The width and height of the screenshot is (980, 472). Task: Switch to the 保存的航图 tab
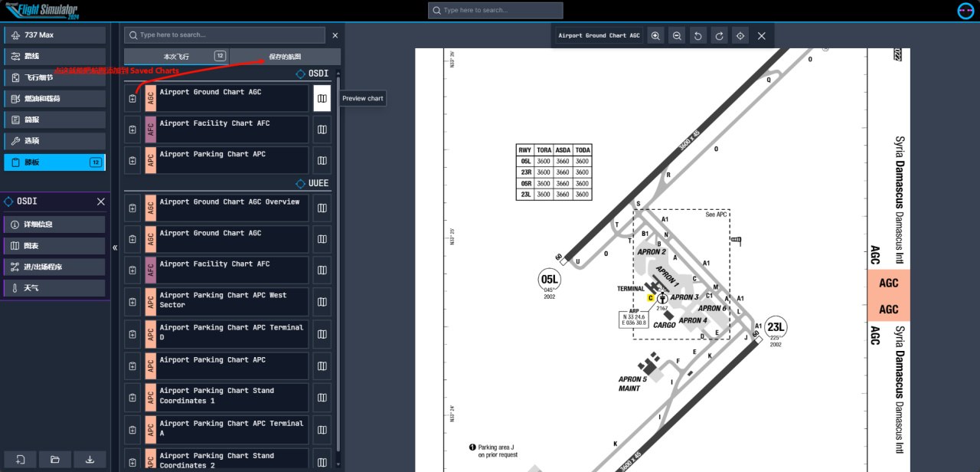tap(285, 57)
